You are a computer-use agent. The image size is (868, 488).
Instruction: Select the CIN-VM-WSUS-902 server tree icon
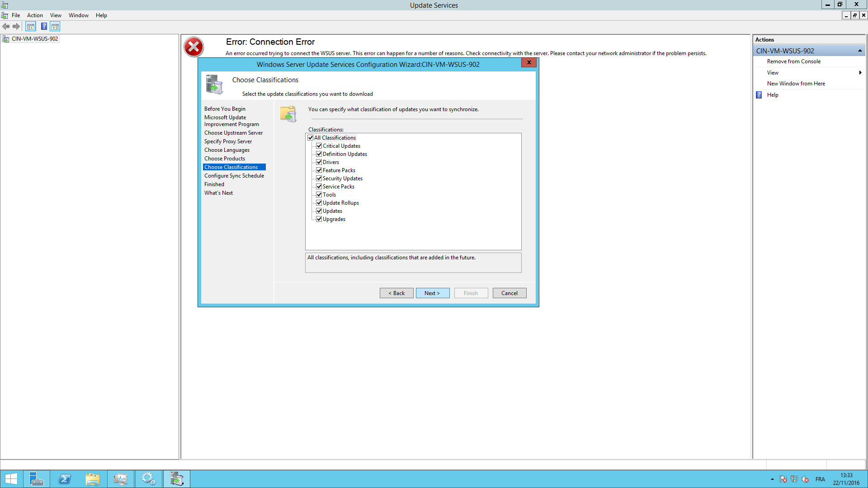pos(6,39)
